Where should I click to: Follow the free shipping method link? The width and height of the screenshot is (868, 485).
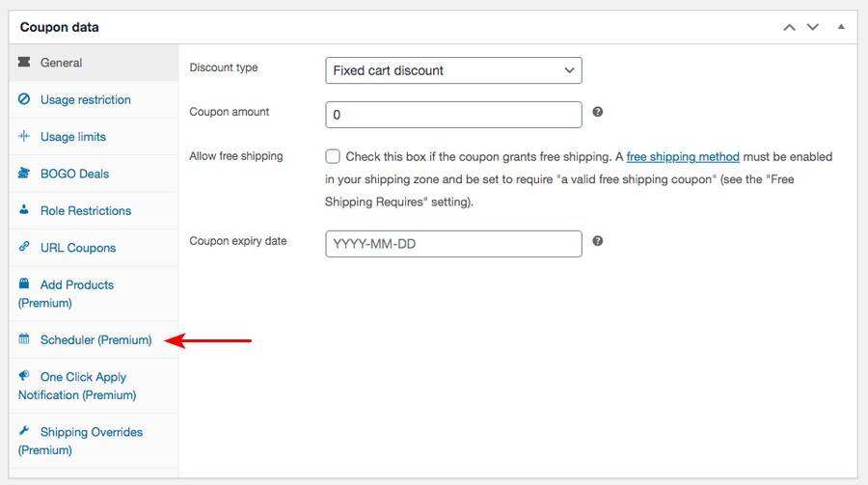point(683,156)
